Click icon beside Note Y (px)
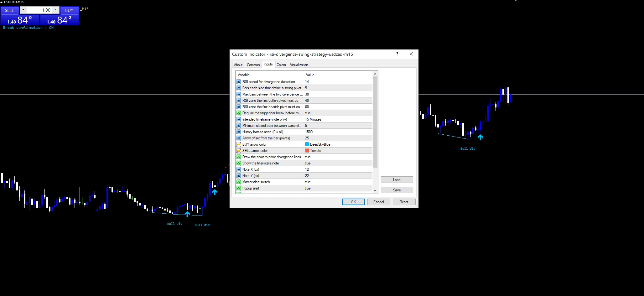Viewport: 644px width, 296px height. point(239,176)
